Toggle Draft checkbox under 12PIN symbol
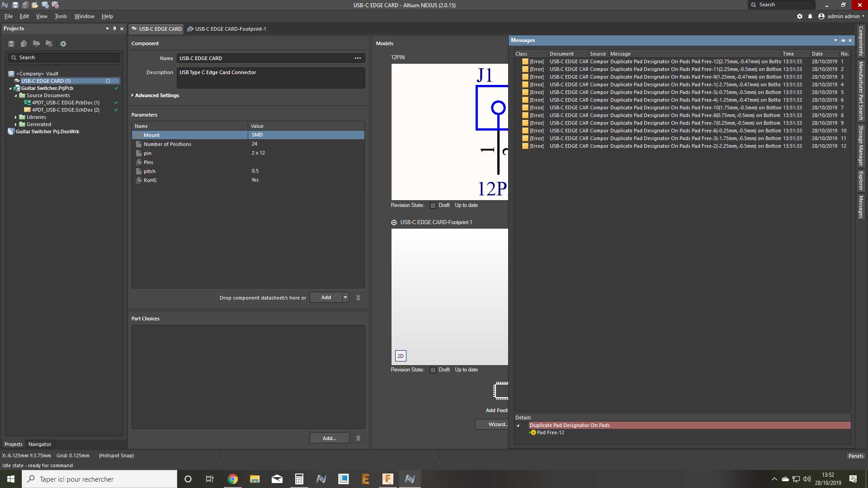Viewport: 868px width, 488px height. tap(433, 206)
